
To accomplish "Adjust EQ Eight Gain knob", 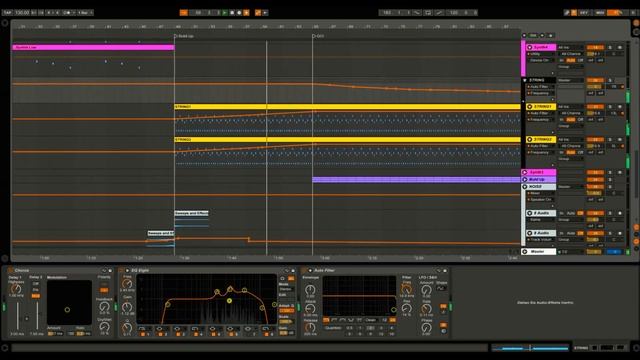I will coord(127,306).
